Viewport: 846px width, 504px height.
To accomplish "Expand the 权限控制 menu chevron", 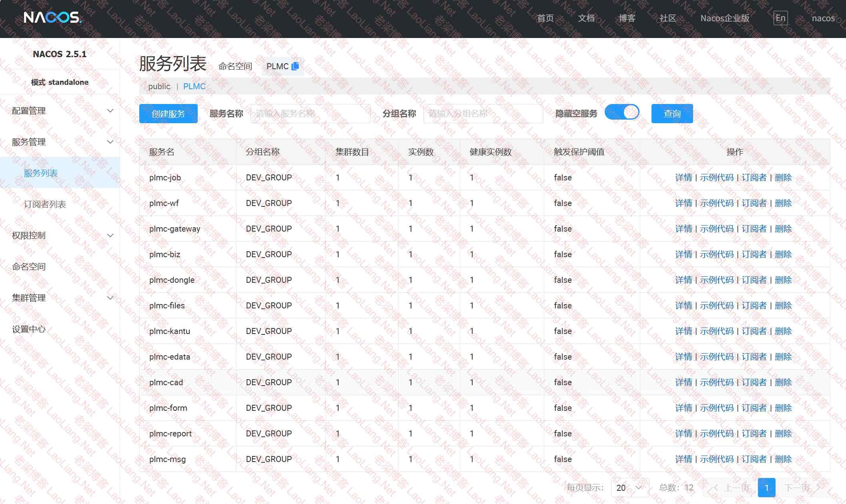I will tap(110, 236).
